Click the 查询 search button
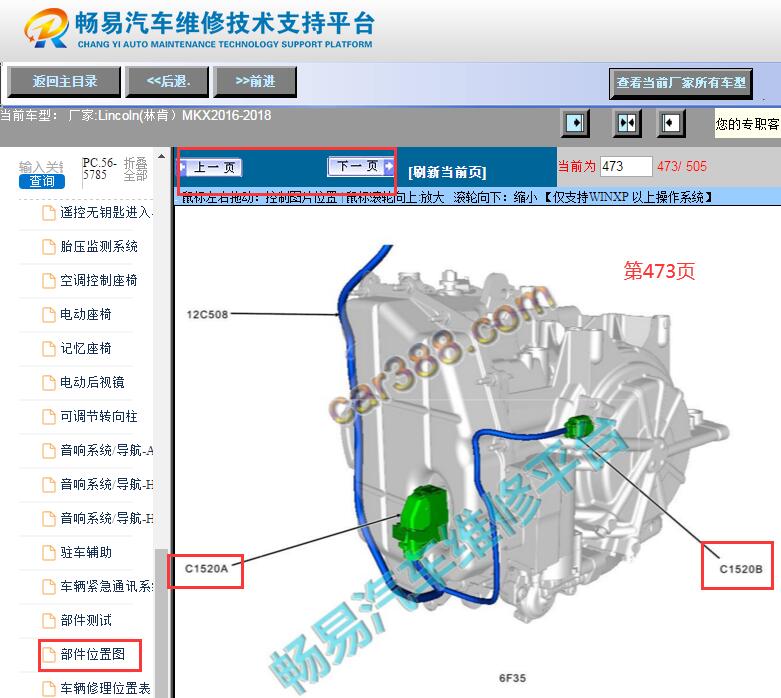The height and width of the screenshot is (698, 781). pyautogui.click(x=42, y=181)
